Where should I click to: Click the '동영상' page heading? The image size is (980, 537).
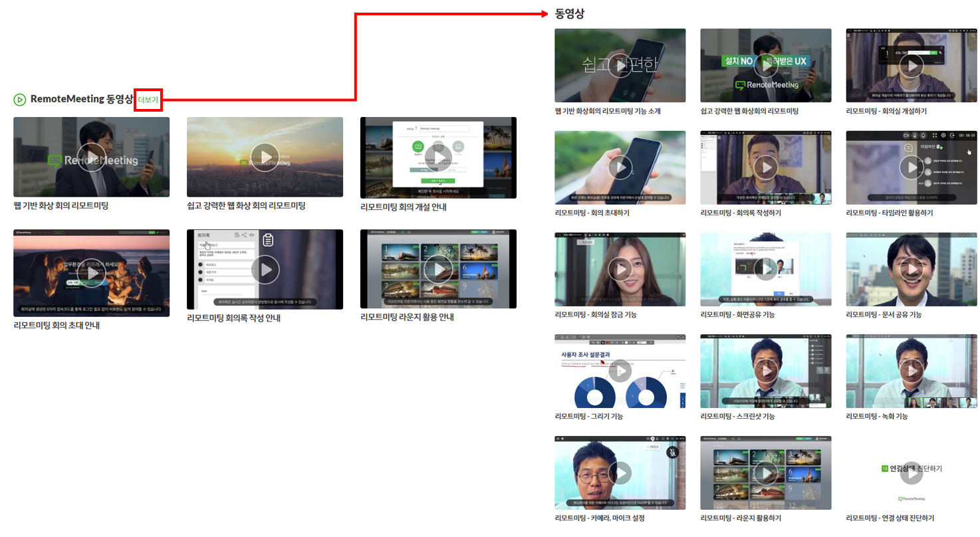click(x=570, y=13)
